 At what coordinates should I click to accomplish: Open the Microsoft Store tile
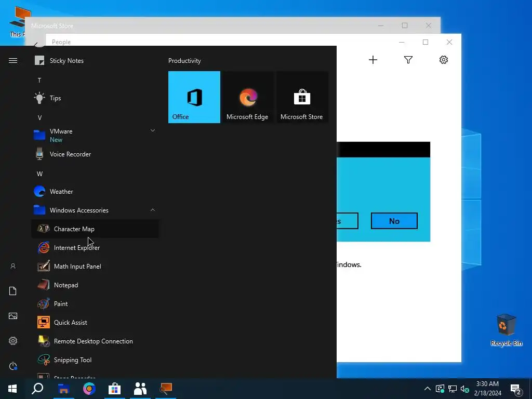(302, 97)
